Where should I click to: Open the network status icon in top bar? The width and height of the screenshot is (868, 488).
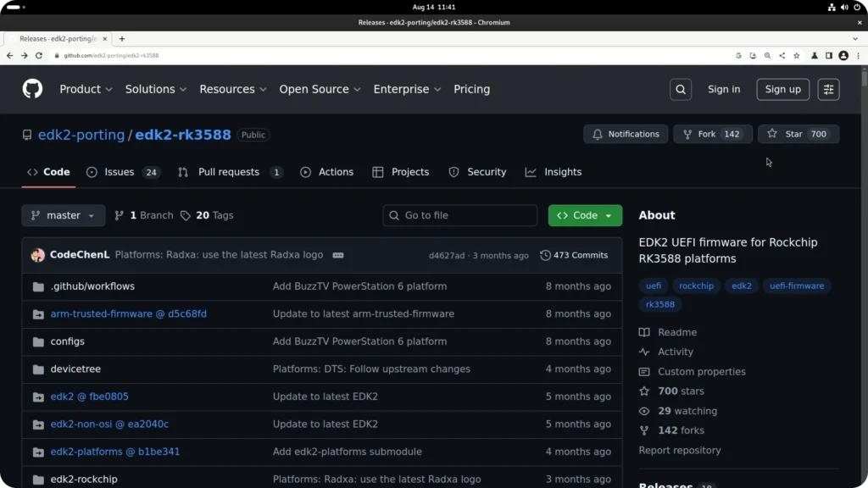point(832,7)
